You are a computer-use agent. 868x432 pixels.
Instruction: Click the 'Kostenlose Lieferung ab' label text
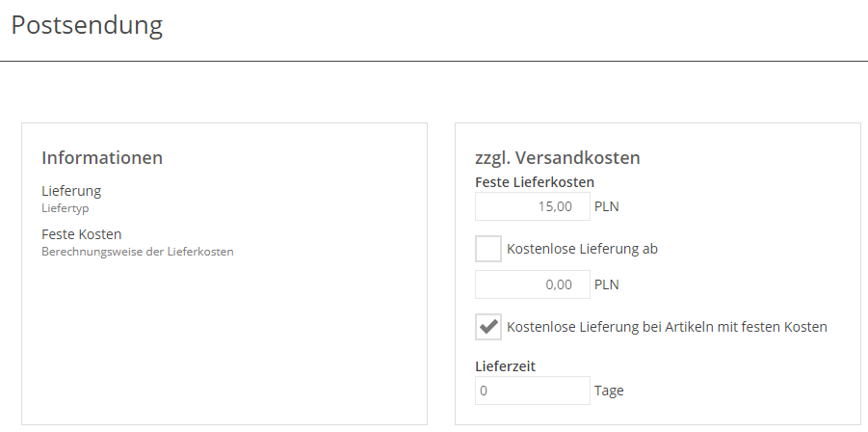pyautogui.click(x=582, y=249)
